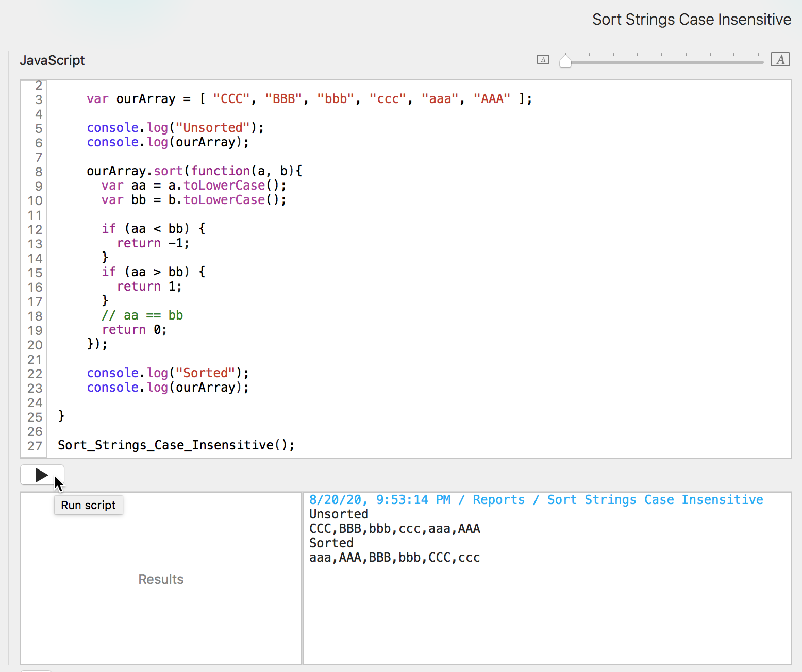Viewport: 802px width, 672px height.
Task: Click the large font size 'A' icon
Action: tap(780, 60)
